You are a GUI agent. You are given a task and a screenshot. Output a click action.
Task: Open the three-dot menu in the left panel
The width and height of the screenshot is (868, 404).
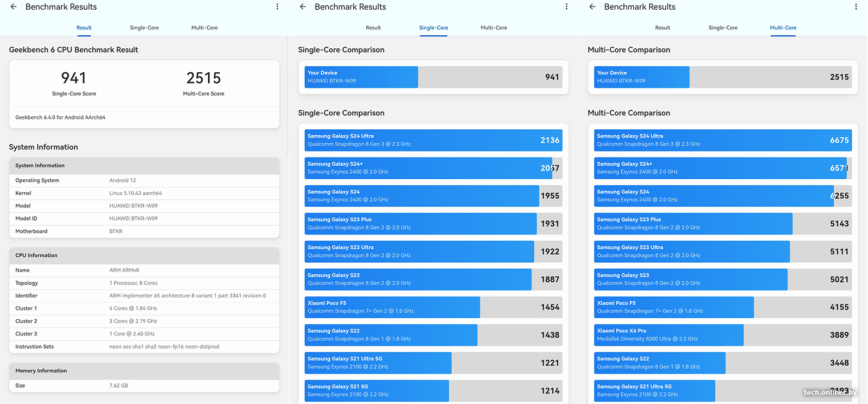[277, 7]
